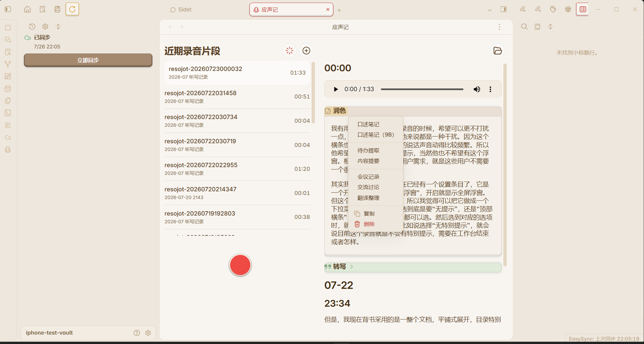Click the 润色 section header

click(413, 111)
